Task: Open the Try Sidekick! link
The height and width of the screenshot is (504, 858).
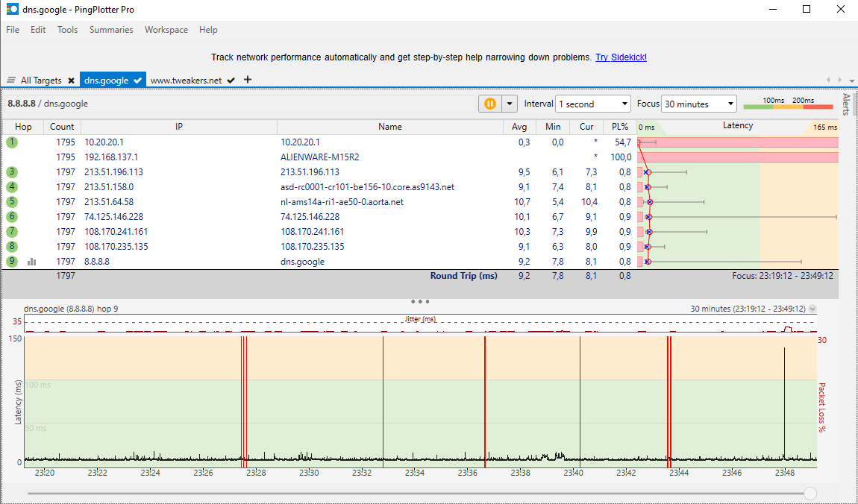Action: tap(621, 57)
